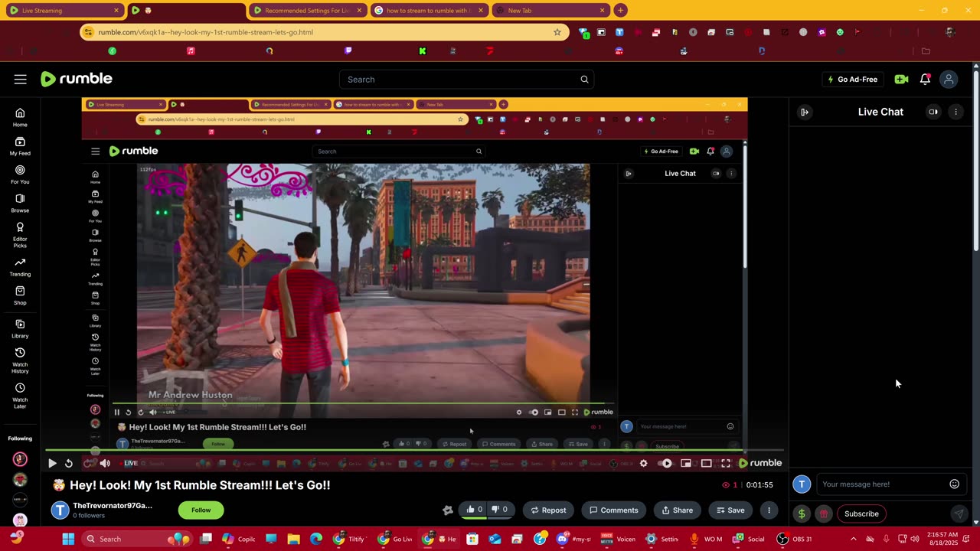980x551 pixels.
Task: Open My Feed in sidebar
Action: (20, 146)
